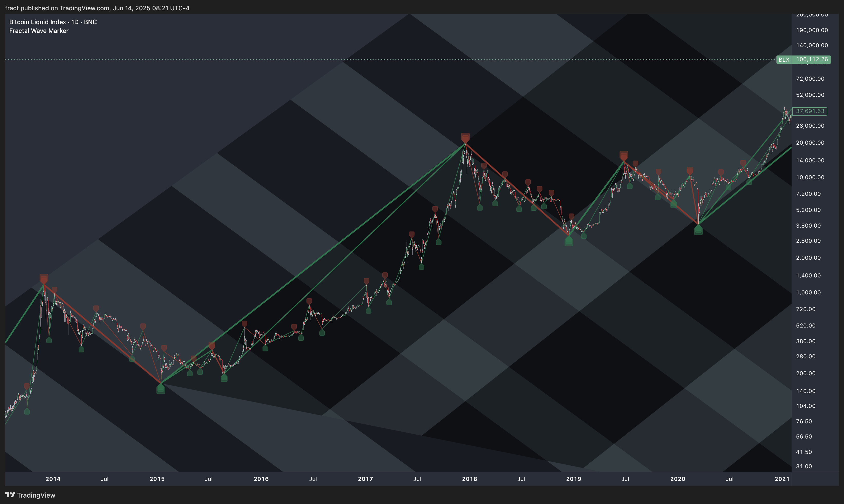The width and height of the screenshot is (844, 504).
Task: Click the Fractal Wave Marker indicator label
Action: pyautogui.click(x=39, y=31)
